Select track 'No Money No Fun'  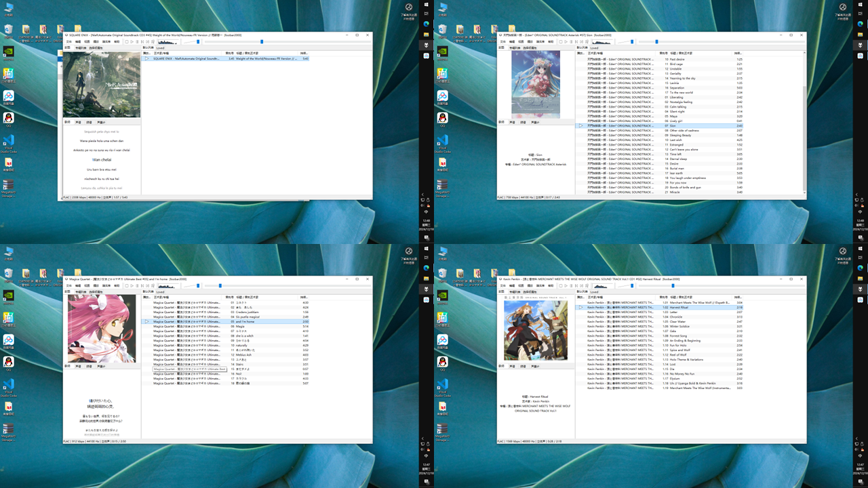[x=660, y=373]
